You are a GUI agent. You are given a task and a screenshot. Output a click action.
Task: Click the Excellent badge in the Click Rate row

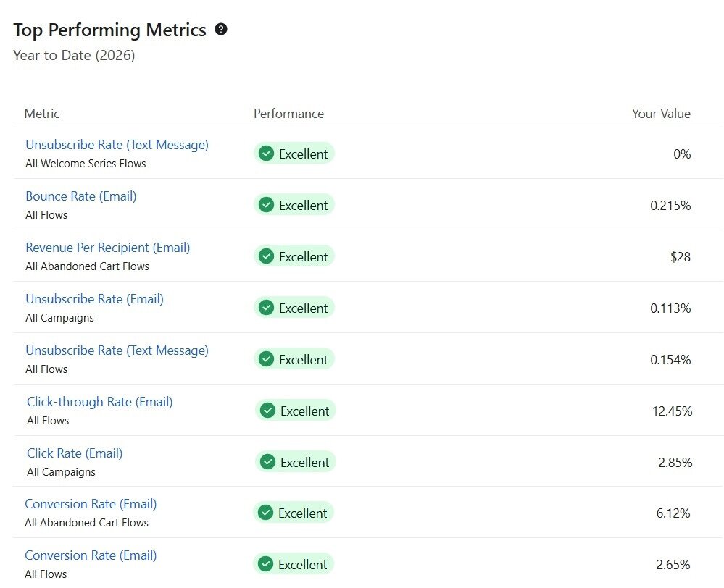296,462
